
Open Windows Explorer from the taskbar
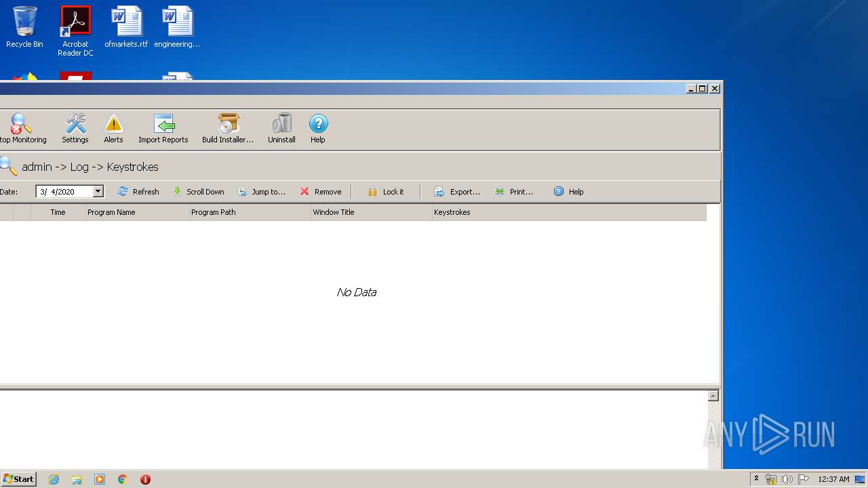pos(77,479)
